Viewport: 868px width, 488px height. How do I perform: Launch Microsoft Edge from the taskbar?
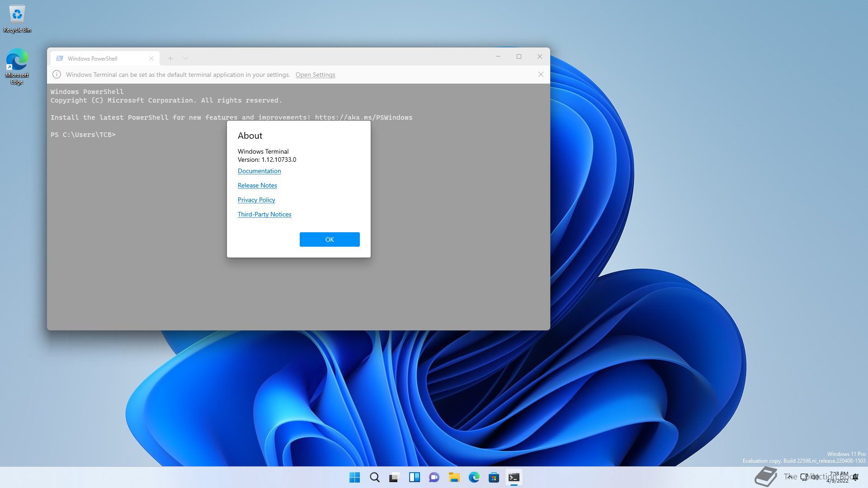[x=474, y=477]
